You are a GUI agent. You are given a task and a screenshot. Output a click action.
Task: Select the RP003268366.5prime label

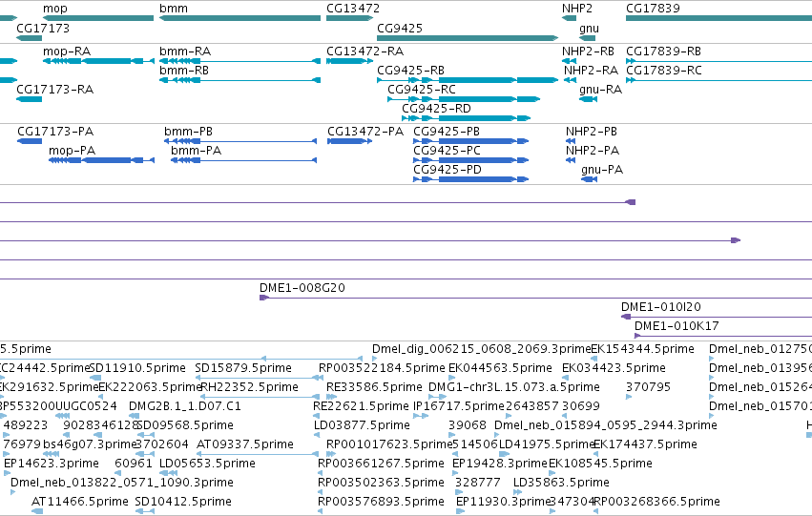(656, 502)
